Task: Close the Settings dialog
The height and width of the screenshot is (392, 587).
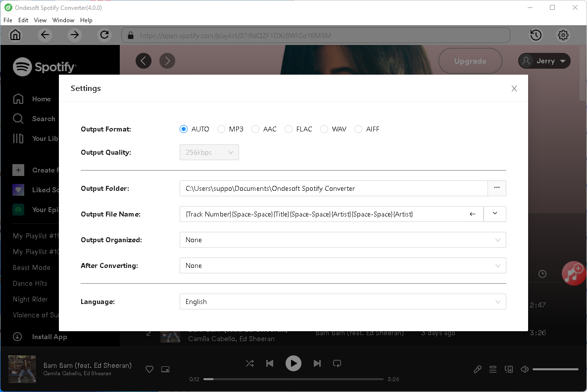Action: click(514, 88)
